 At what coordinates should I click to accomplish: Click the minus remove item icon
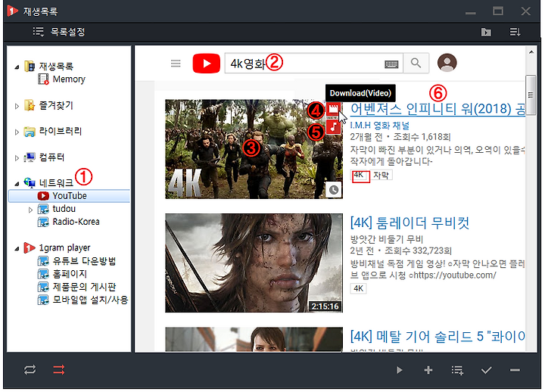point(515,371)
